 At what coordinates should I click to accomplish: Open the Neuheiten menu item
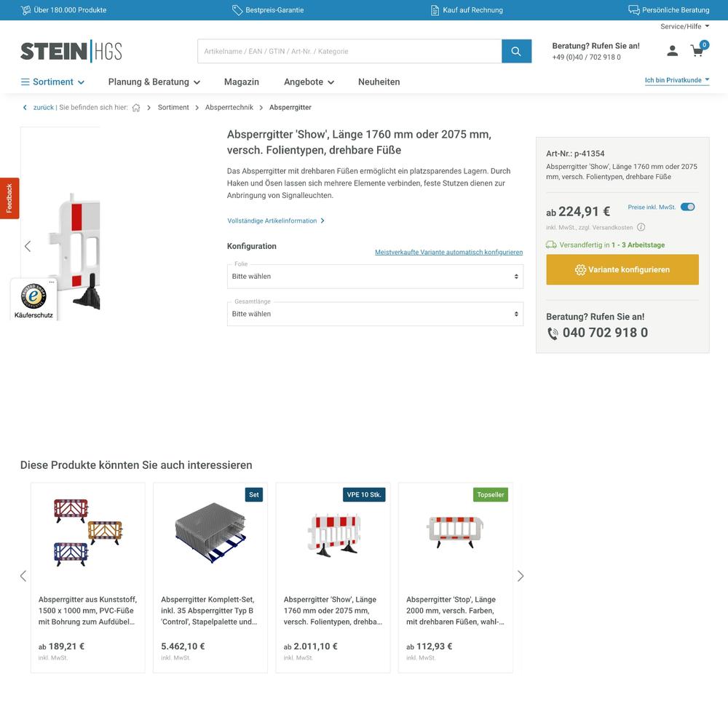379,82
